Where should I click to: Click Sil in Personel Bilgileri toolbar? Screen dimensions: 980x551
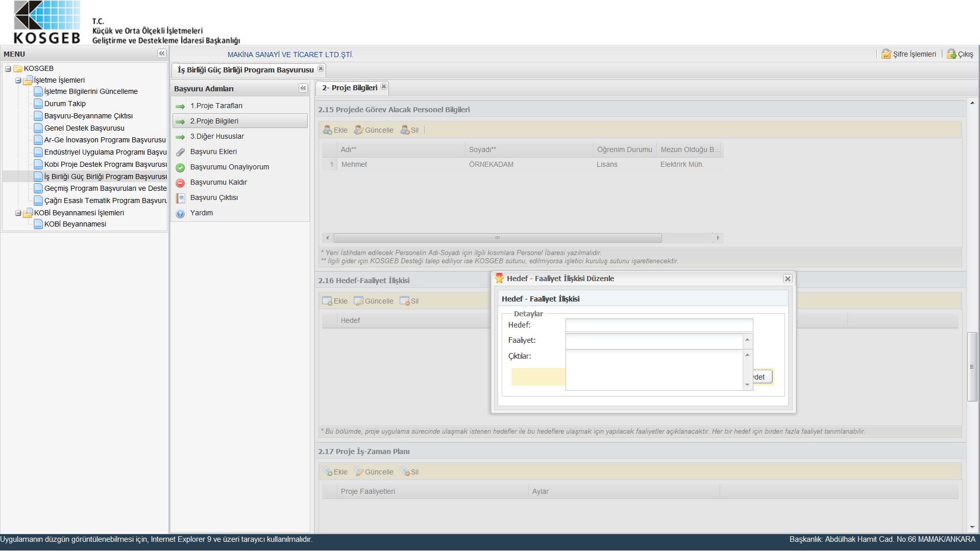click(x=409, y=130)
